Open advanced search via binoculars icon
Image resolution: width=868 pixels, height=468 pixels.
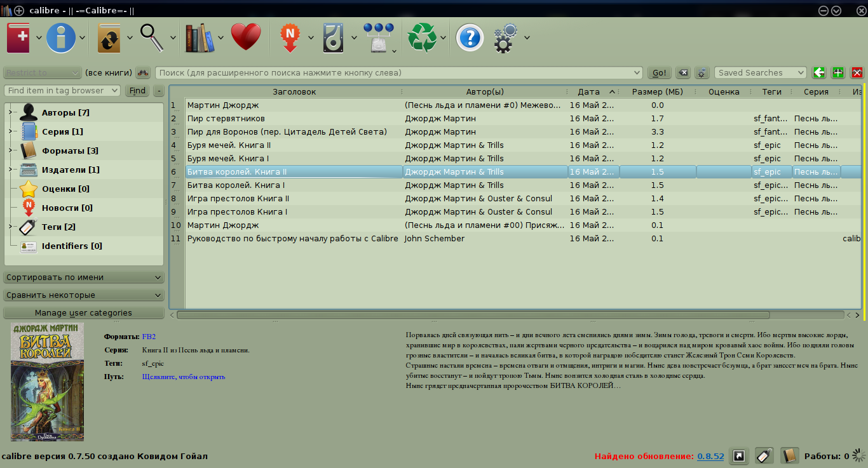click(x=143, y=73)
